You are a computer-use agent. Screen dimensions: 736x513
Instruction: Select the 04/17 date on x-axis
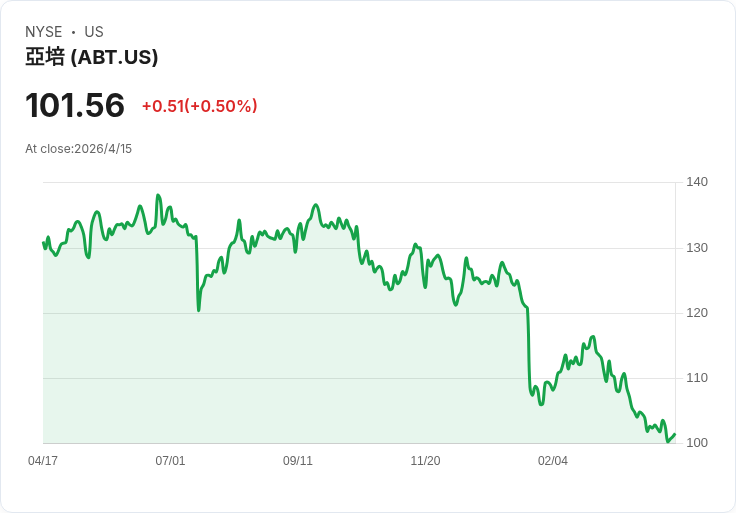click(43, 461)
